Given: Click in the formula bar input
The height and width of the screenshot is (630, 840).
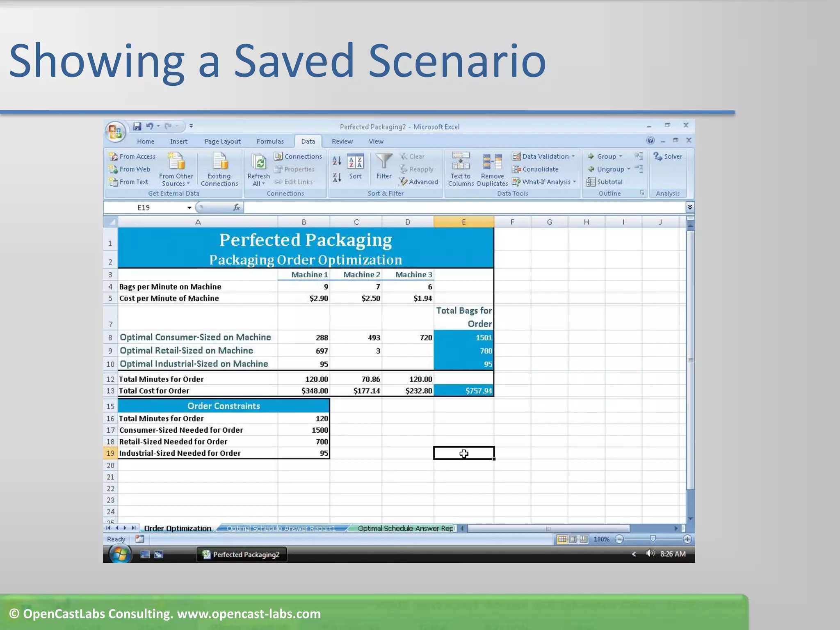Looking at the screenshot, I should pyautogui.click(x=465, y=207).
